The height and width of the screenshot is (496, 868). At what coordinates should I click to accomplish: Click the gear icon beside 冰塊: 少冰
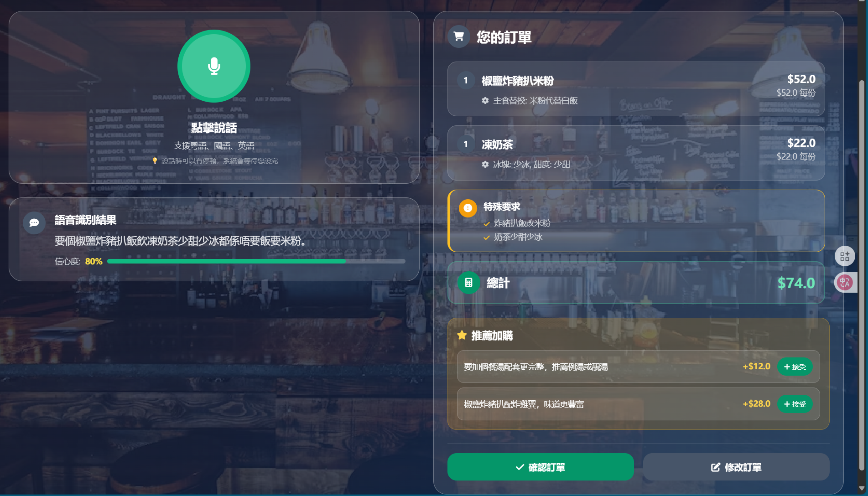click(485, 164)
